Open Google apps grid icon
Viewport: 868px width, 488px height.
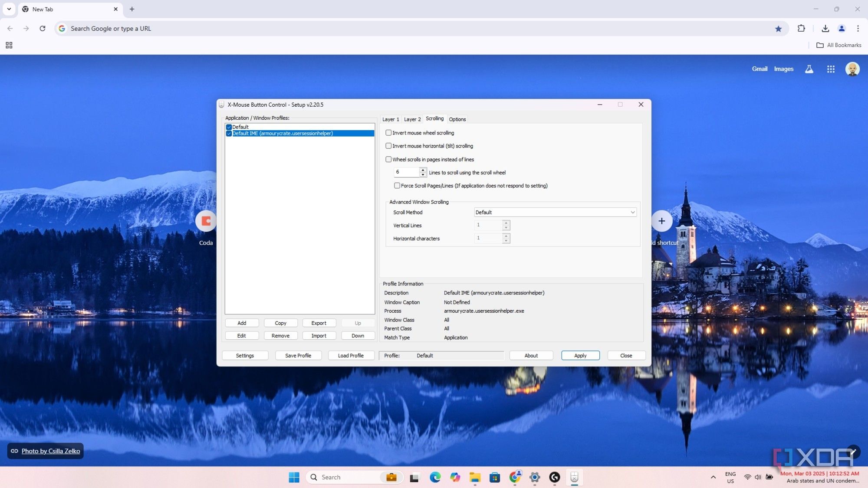[x=831, y=69]
